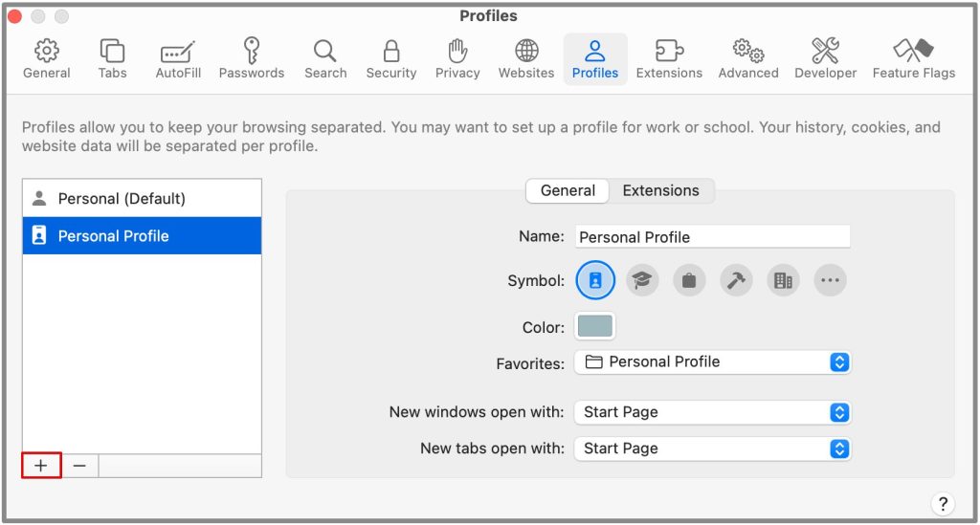Open the Developer settings pane

pyautogui.click(x=825, y=59)
